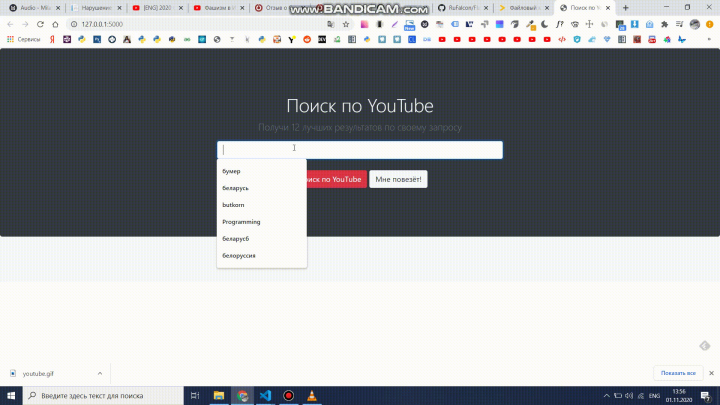Open the Windows Start menu

[x=11, y=395]
